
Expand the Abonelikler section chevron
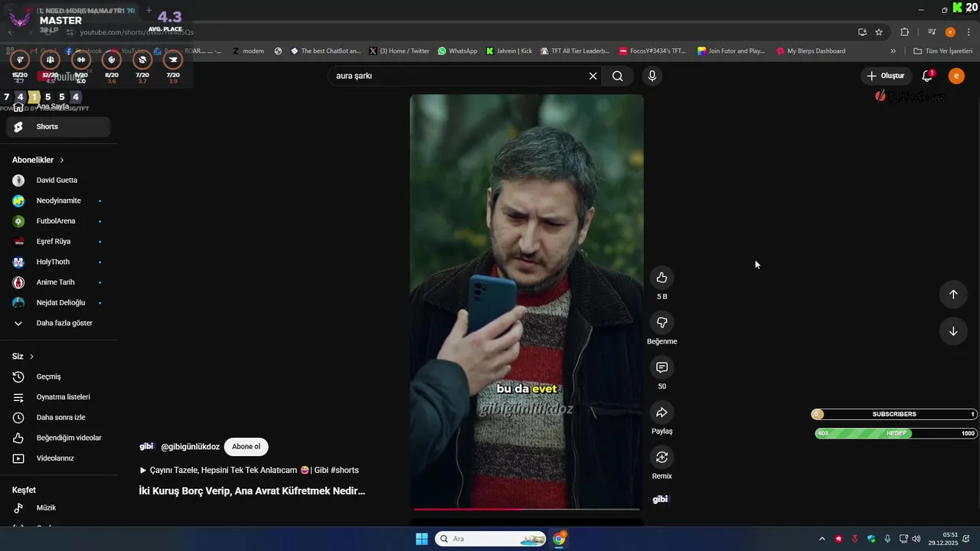coord(62,160)
